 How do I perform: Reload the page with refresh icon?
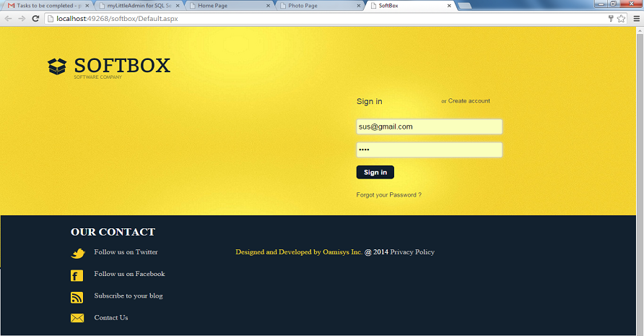click(x=35, y=19)
